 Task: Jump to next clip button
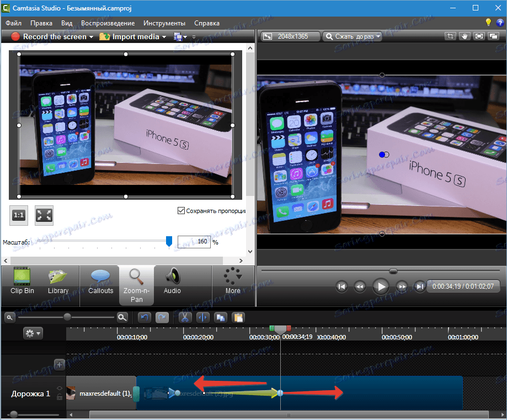coord(419,286)
